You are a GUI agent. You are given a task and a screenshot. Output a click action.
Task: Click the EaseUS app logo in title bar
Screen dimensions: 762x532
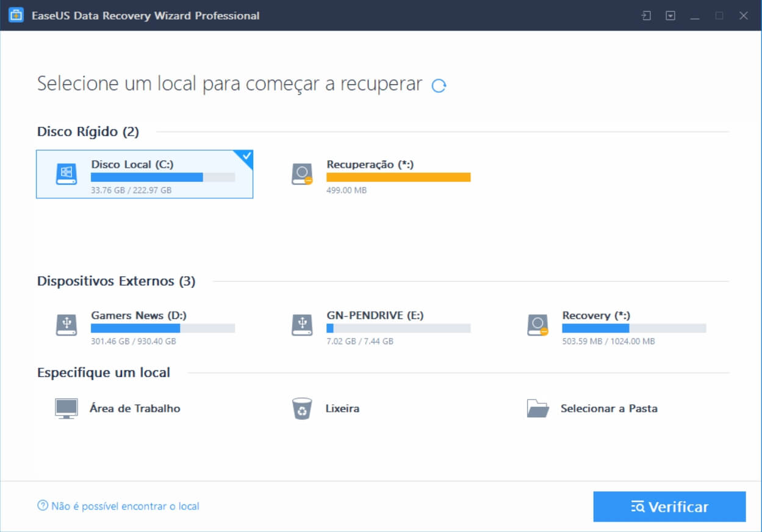(x=16, y=16)
